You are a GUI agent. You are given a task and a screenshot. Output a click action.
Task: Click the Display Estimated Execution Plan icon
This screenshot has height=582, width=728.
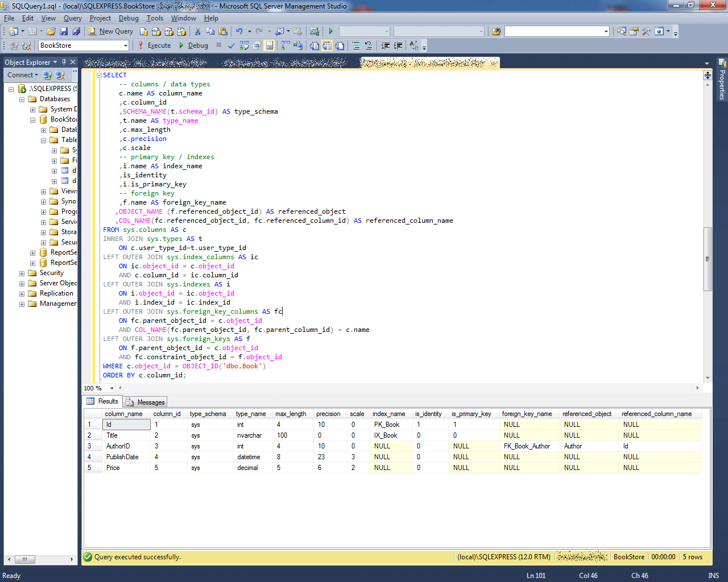244,45
